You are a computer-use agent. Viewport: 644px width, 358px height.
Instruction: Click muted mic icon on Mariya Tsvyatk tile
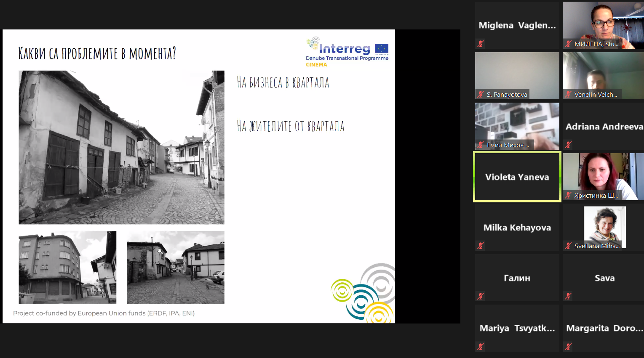(481, 347)
